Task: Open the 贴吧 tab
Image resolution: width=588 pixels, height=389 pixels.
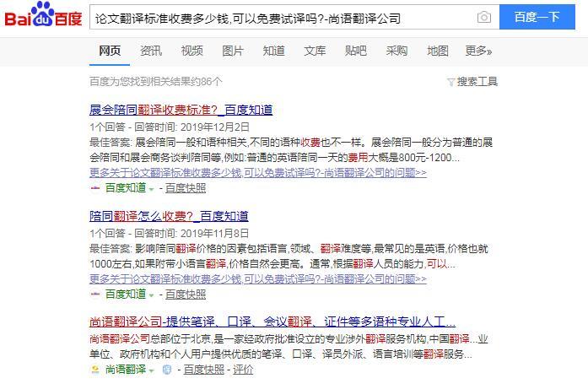Action: coord(355,51)
